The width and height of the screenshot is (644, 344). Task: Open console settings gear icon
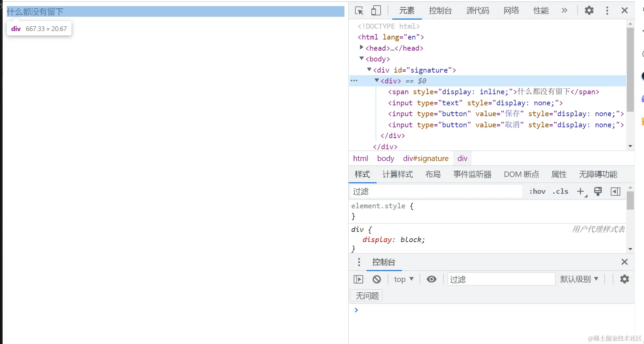click(624, 279)
